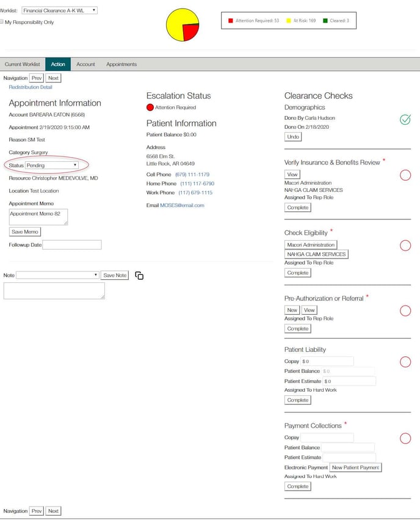Image resolution: width=420 pixels, height=520 pixels.
Task: Click the Patient Liability status circle icon
Action: [405, 362]
